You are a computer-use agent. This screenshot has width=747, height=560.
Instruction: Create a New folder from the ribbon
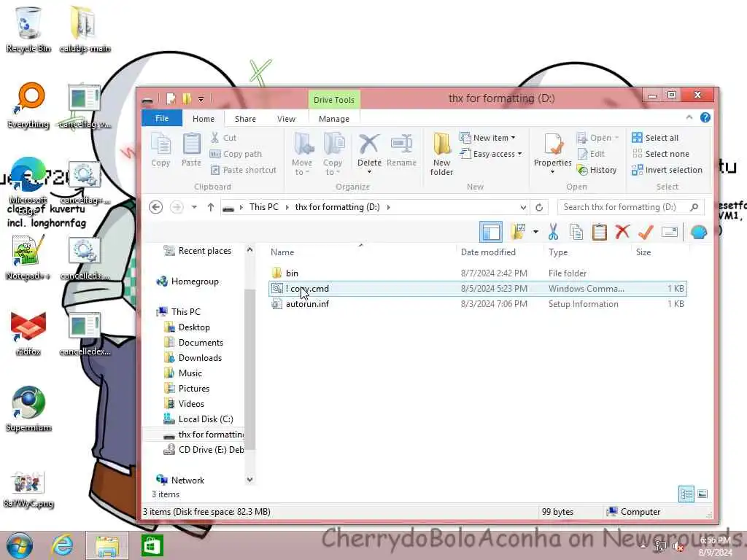tap(441, 154)
